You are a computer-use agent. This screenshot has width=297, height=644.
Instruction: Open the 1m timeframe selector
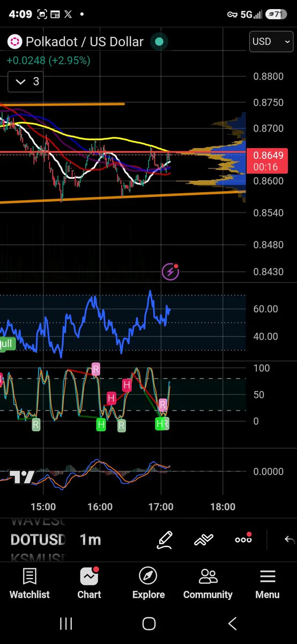tap(90, 539)
